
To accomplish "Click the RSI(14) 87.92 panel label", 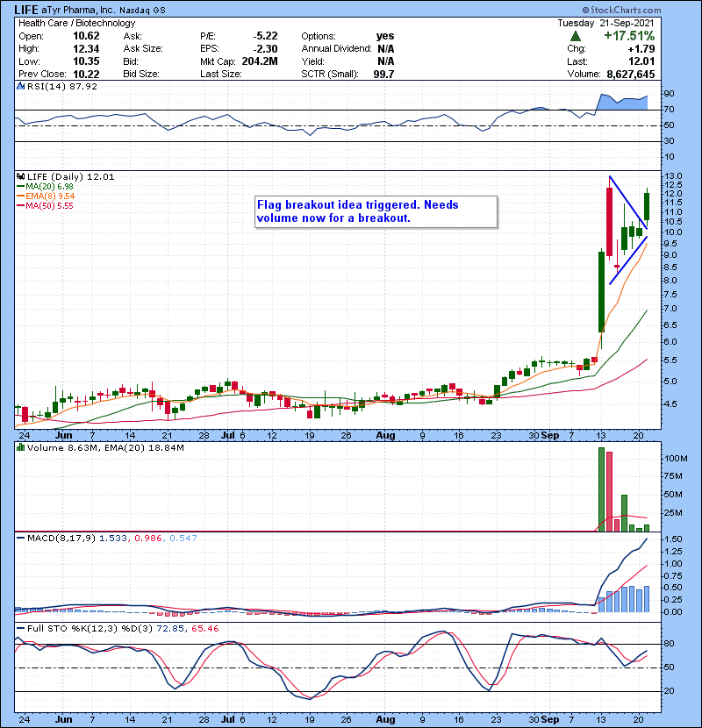I will click(61, 86).
